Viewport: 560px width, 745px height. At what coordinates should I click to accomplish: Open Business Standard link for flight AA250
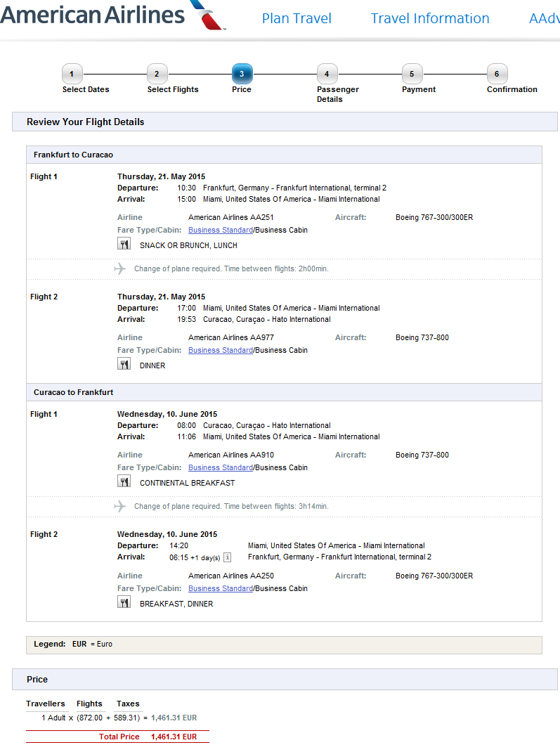point(221,588)
